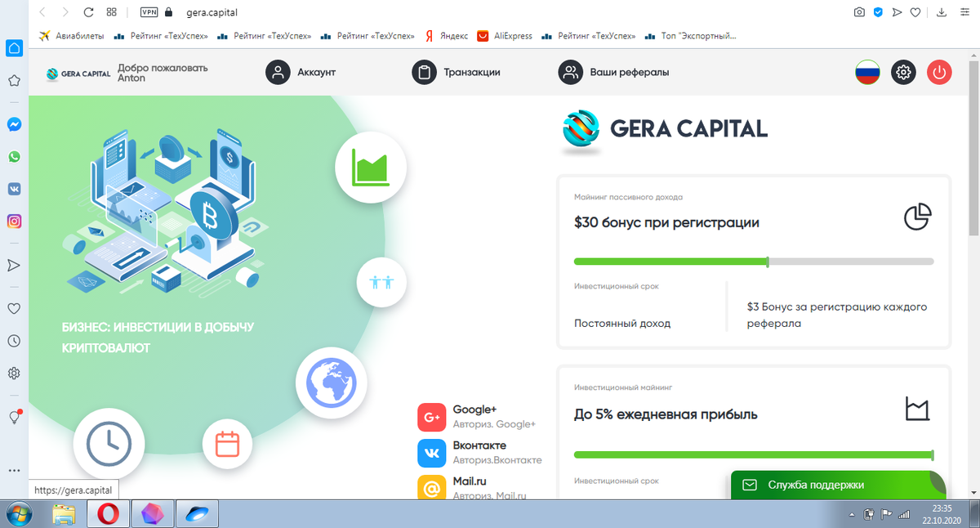Click the Gera Capital header logo
This screenshot has width=980, height=528.
(x=78, y=73)
